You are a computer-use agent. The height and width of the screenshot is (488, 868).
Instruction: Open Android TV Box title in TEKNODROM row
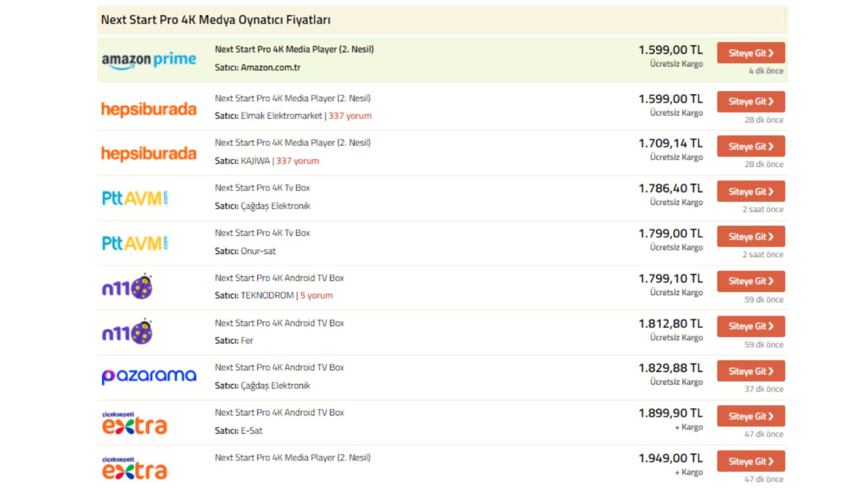[279, 278]
